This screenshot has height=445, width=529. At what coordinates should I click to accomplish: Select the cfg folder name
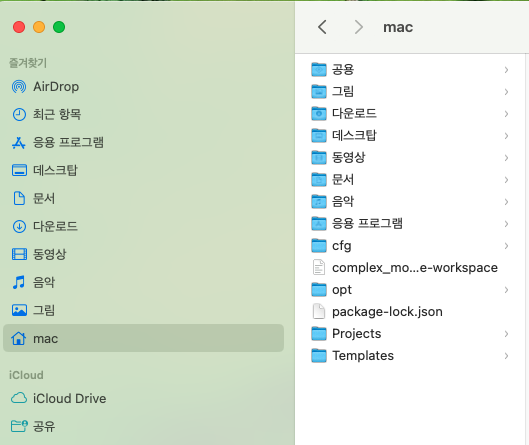tap(342, 246)
